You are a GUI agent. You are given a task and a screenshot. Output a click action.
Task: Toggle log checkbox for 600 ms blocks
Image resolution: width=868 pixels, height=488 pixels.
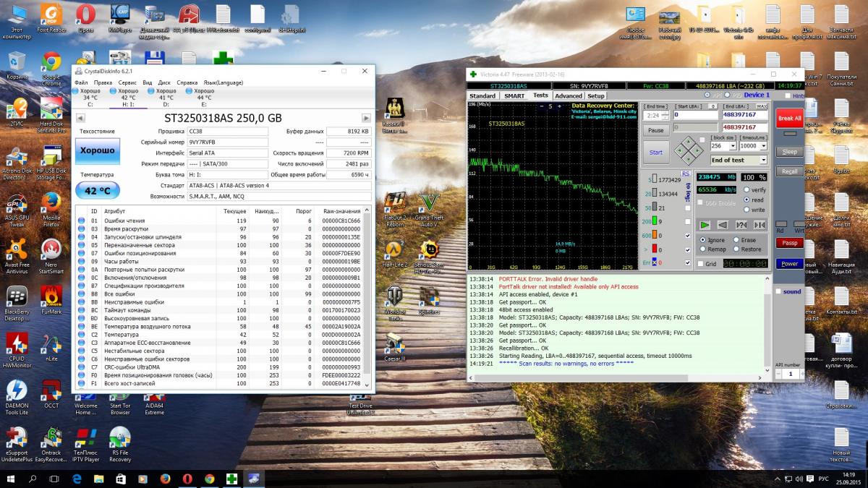[x=687, y=235]
